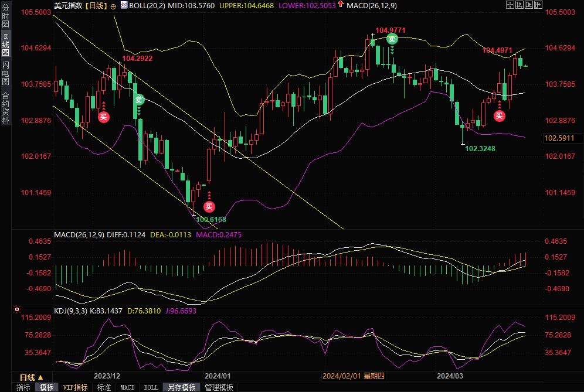Click the crosshair cursor icon at top right
This screenshot has height=392, width=584.
[x=509, y=5]
